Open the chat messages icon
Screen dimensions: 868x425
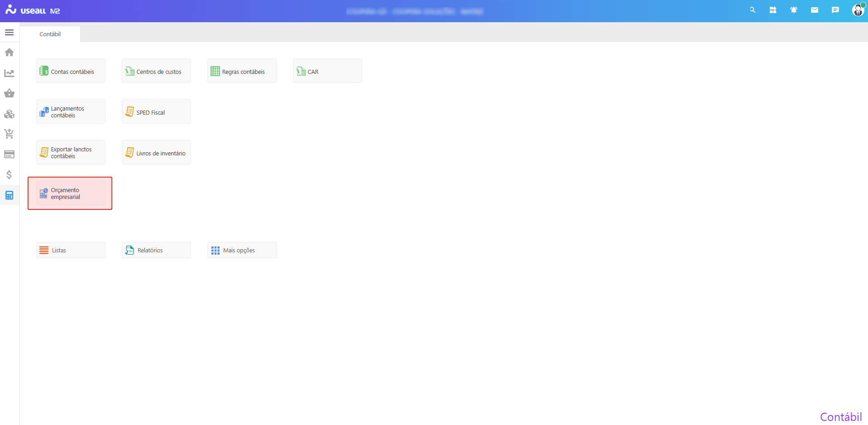(835, 10)
